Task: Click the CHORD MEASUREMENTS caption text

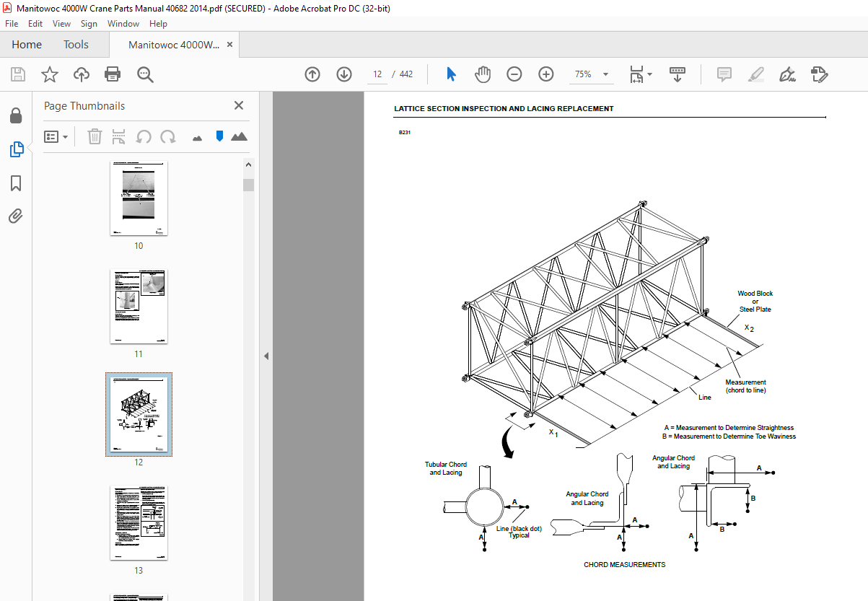Action: click(x=625, y=564)
